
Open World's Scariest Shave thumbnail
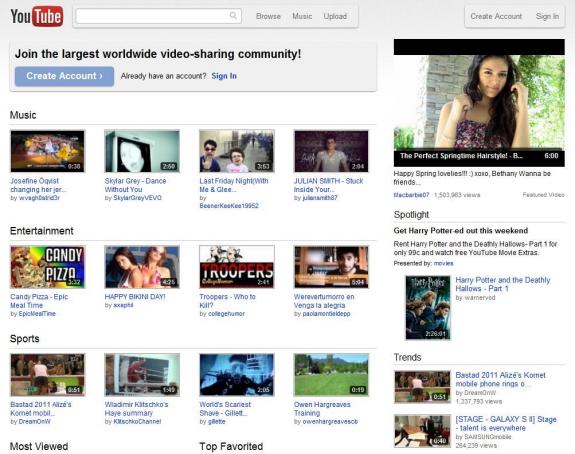(237, 374)
